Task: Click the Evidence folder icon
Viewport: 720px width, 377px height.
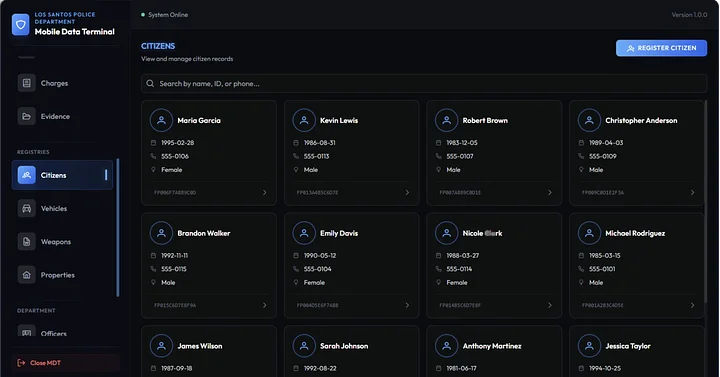Action: pyautogui.click(x=27, y=117)
